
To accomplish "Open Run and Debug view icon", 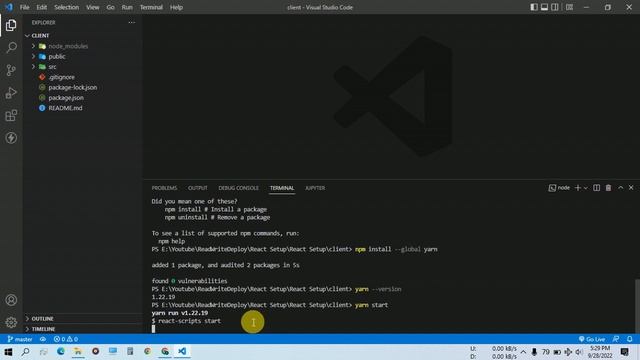I will tap(11, 93).
